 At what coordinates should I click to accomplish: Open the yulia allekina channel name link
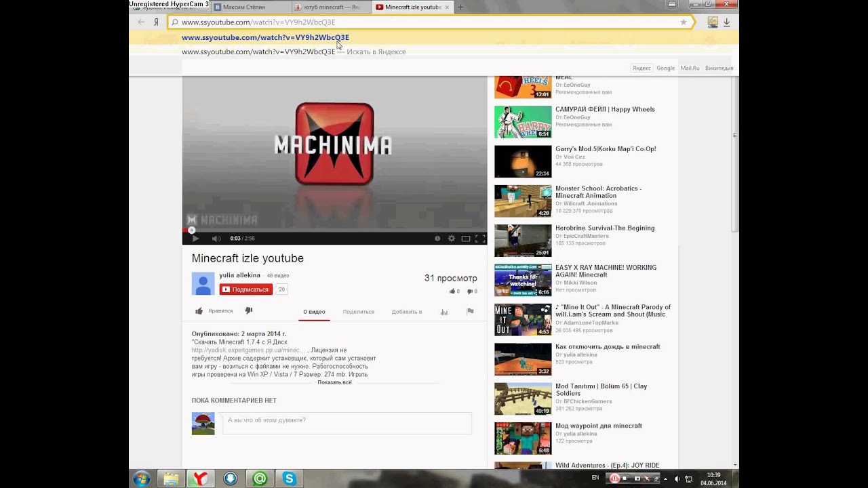240,275
